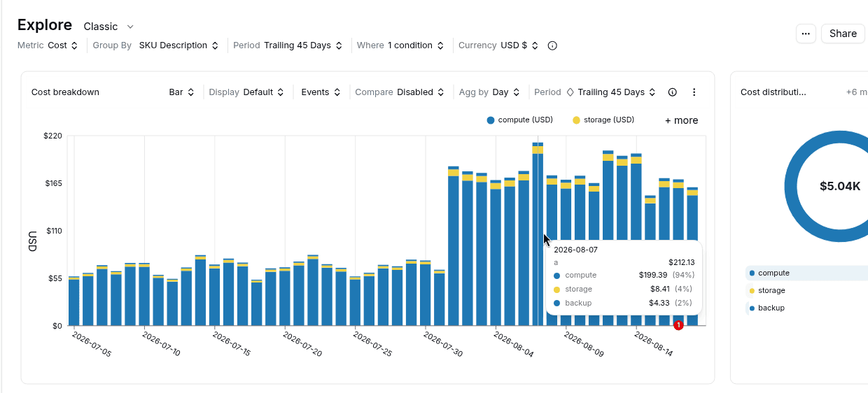Click the +6 m label in Cost distribution
868x393 pixels.
[857, 92]
